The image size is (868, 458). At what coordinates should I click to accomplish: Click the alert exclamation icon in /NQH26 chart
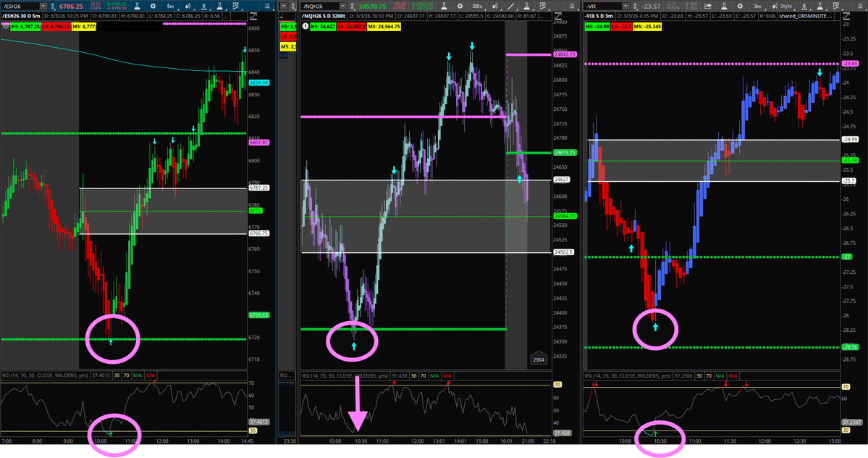tap(306, 26)
